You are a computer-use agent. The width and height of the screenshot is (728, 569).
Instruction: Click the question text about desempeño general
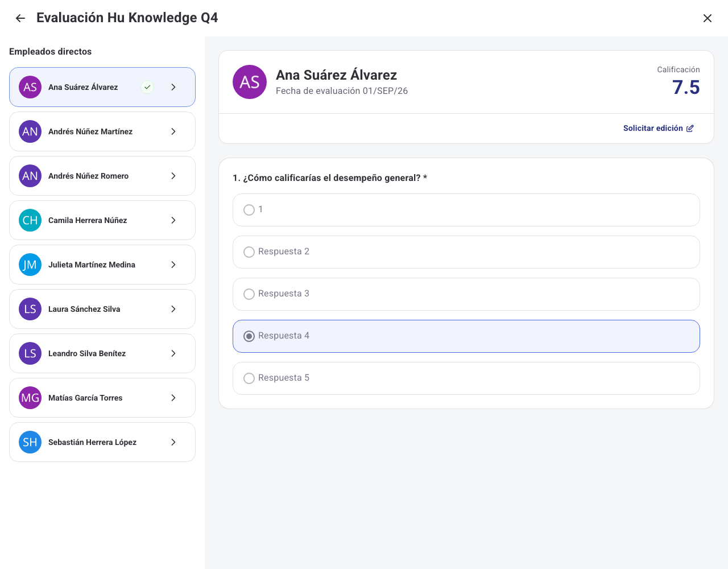pos(330,178)
